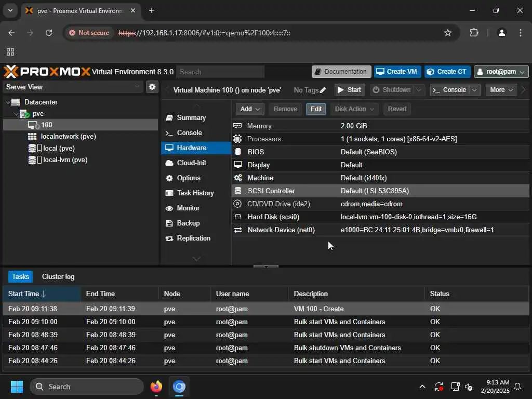Open the Backup tab
532x399 pixels.
coord(188,223)
